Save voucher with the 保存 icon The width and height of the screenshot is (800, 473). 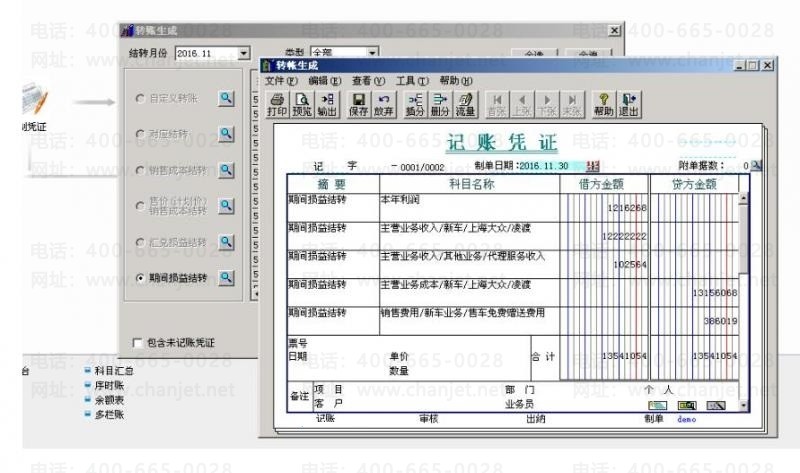tap(358, 105)
